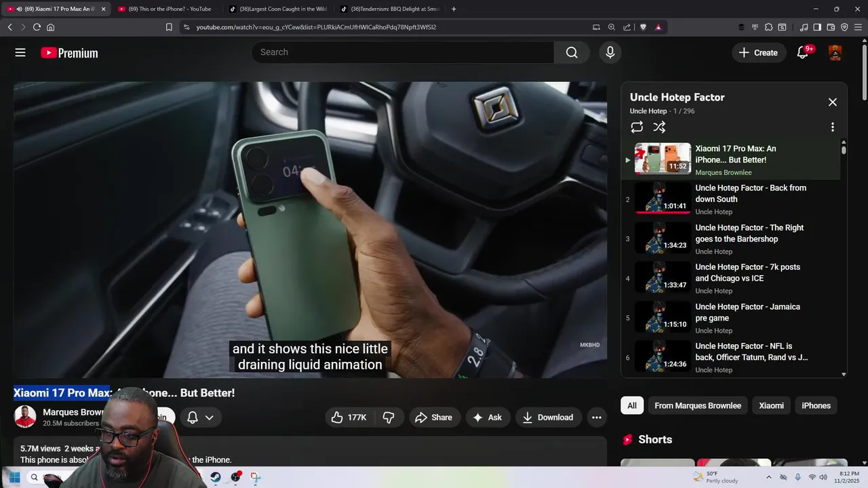Open the YouTube hamburger guide menu
The width and height of the screenshot is (868, 488).
click(20, 52)
